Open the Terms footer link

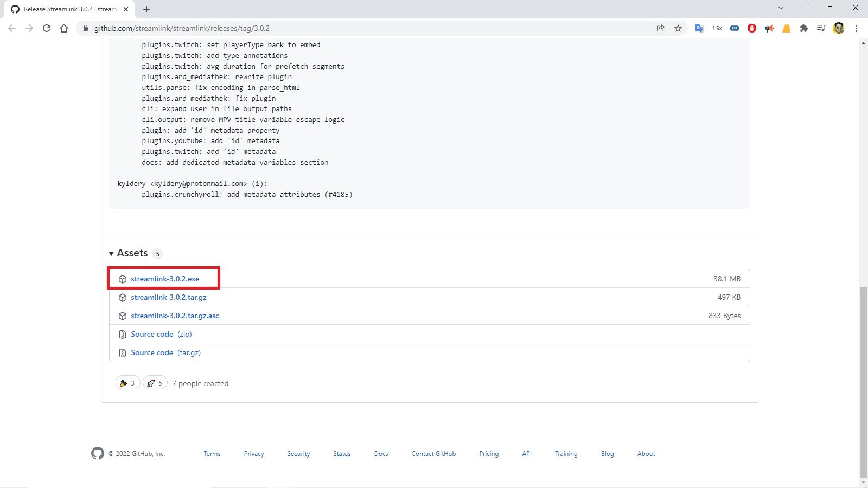click(212, 454)
